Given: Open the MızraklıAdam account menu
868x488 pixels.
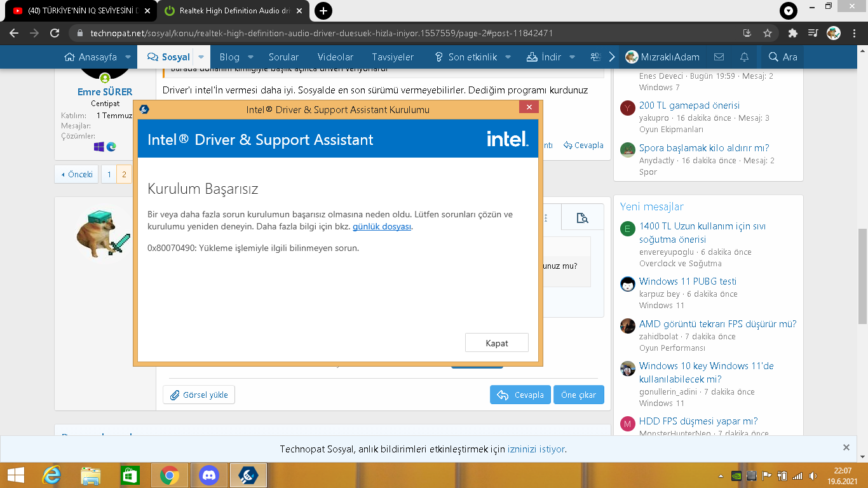Looking at the screenshot, I should coord(662,57).
